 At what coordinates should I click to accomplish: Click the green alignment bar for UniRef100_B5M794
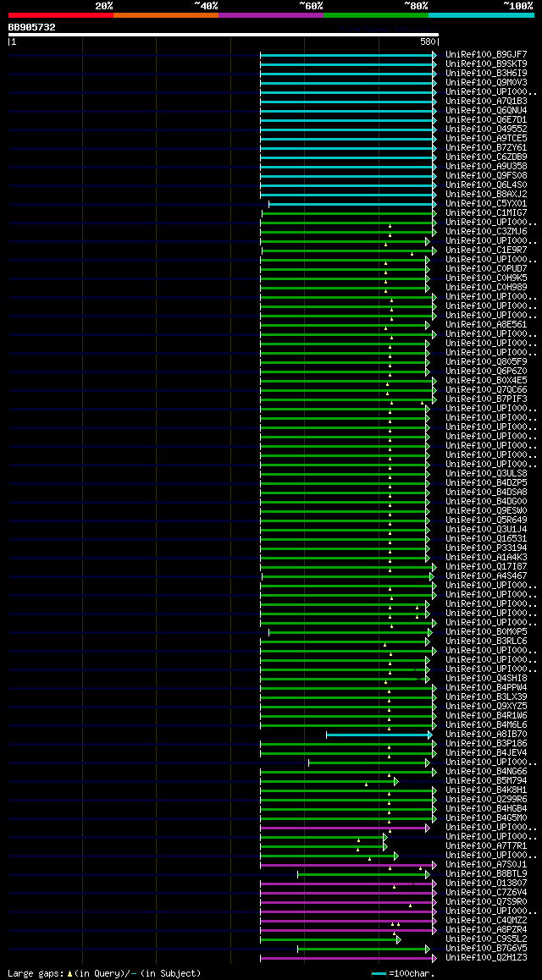(x=329, y=781)
